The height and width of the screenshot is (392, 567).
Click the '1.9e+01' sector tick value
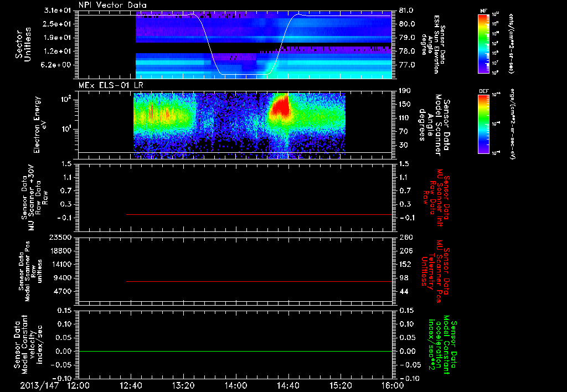[58, 38]
